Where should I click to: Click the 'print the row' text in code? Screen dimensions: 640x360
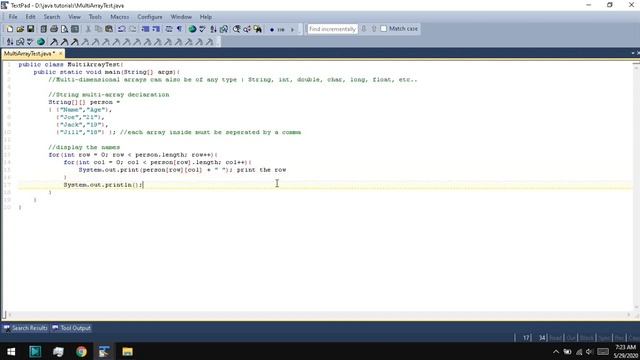tap(261, 170)
